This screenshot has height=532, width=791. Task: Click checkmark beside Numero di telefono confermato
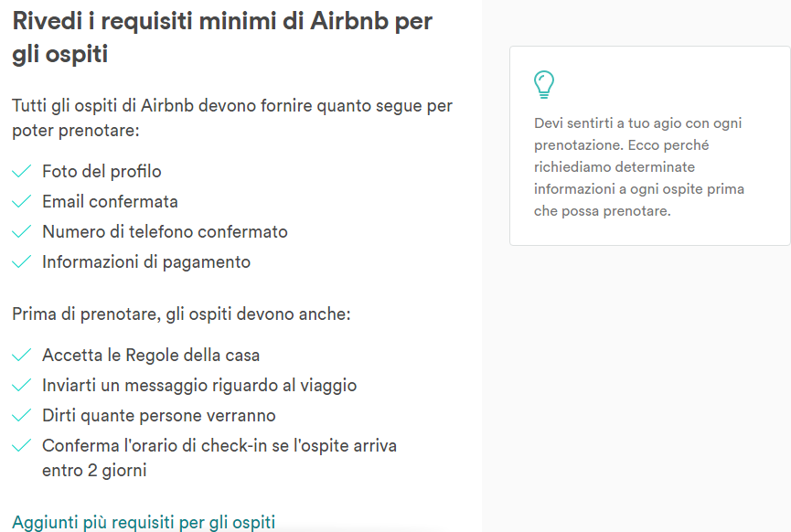point(22,232)
